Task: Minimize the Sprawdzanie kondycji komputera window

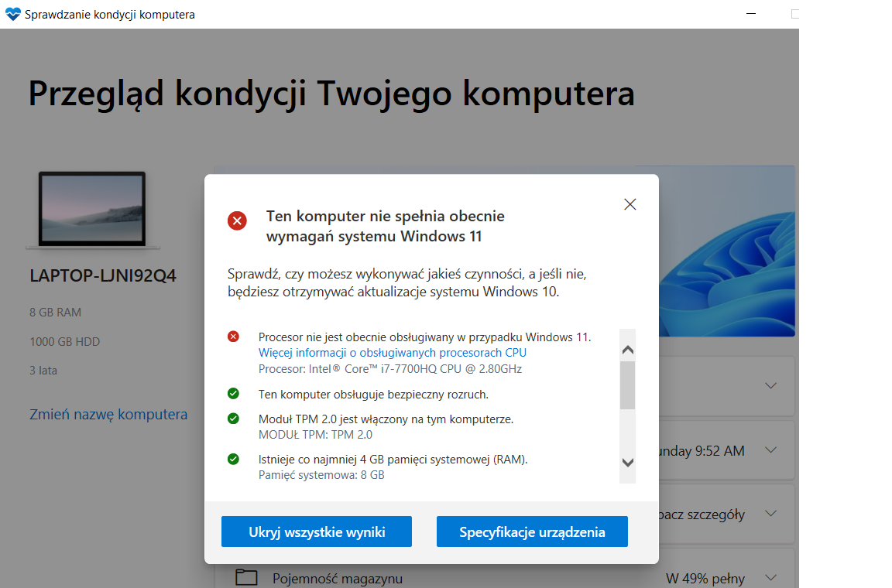Action: click(751, 14)
